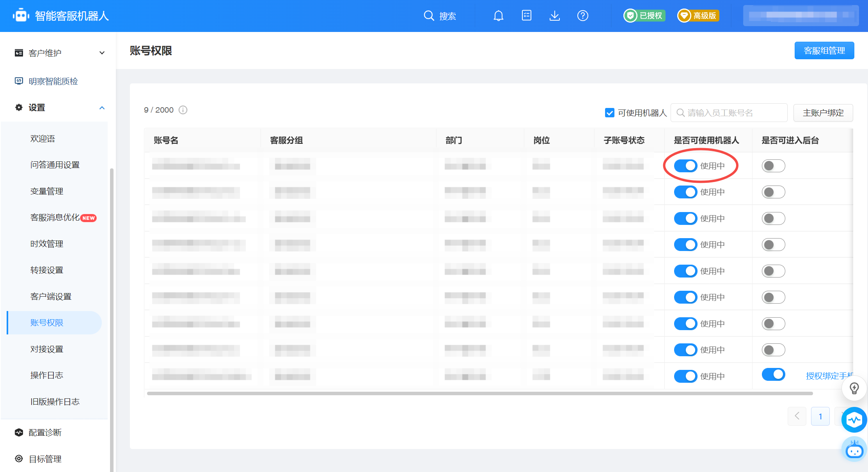Viewport: 868px width, 472px height.
Task: Open 客服组管理 button
Action: (825, 51)
